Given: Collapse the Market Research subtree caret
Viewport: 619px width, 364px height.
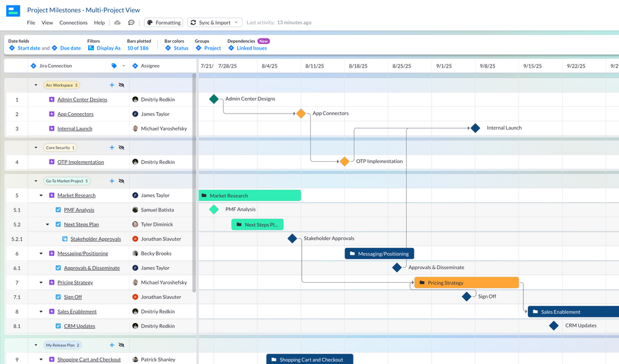Looking at the screenshot, I should [40, 195].
